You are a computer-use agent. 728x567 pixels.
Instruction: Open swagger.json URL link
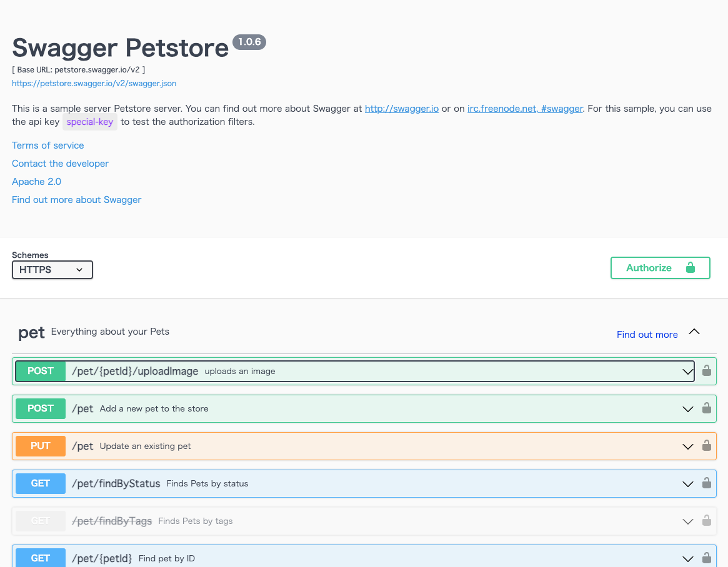(94, 84)
